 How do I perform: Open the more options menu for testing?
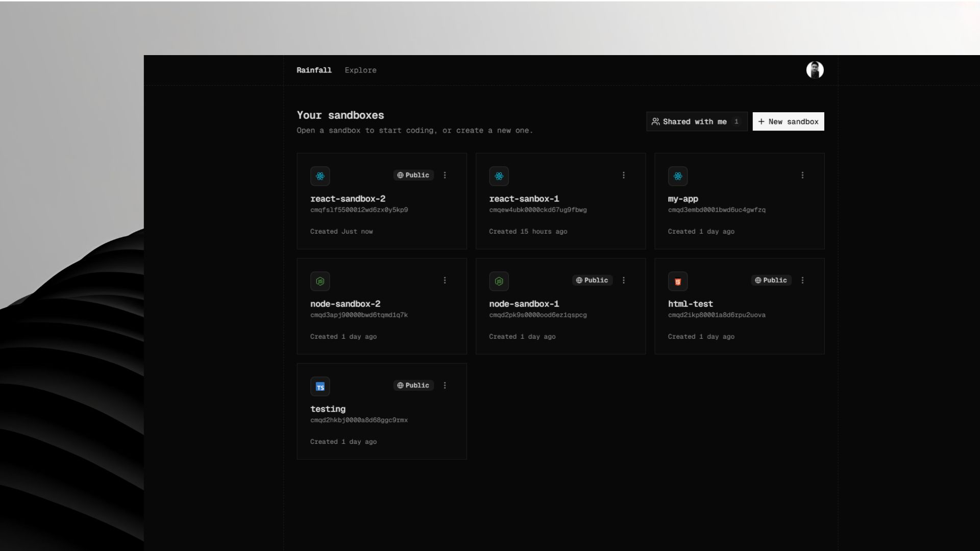[x=445, y=385]
